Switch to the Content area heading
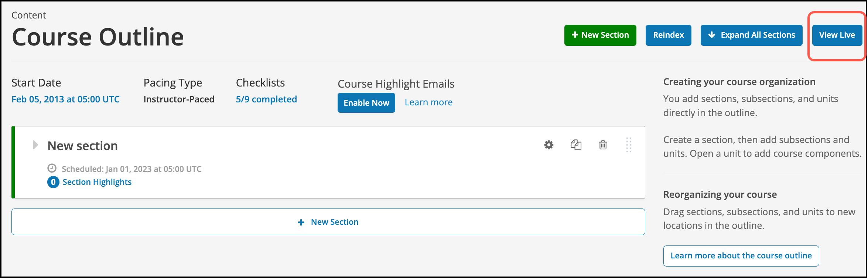868x278 pixels. click(x=28, y=15)
